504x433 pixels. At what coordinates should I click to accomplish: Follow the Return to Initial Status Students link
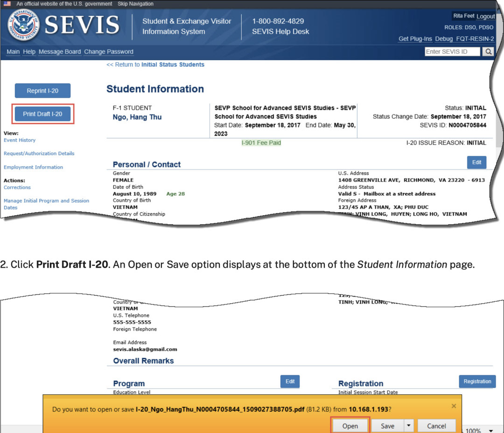click(x=155, y=64)
